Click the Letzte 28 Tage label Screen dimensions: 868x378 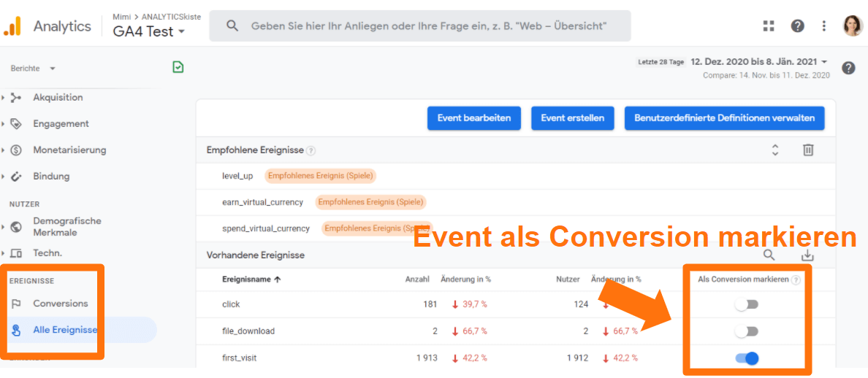click(661, 62)
